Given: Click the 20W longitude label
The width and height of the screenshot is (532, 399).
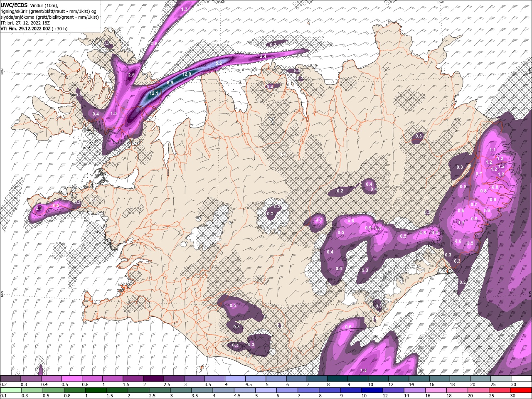Looking at the screenshot, I should click(221, 2).
